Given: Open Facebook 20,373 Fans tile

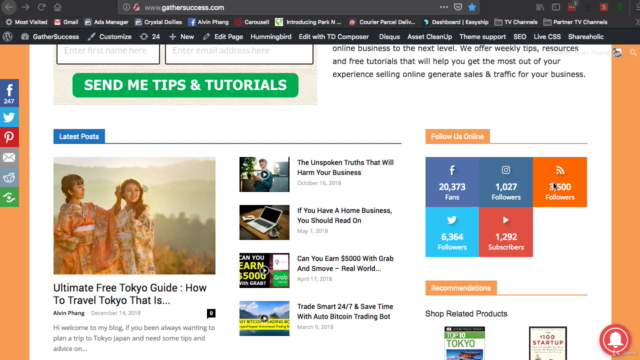Looking at the screenshot, I should [x=452, y=182].
